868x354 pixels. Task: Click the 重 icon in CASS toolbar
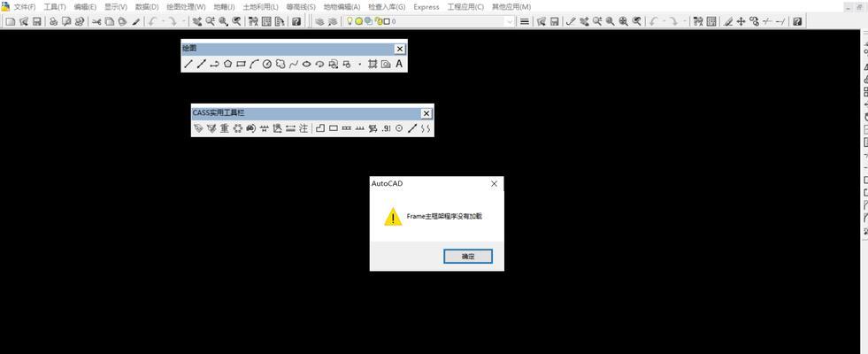pos(224,128)
